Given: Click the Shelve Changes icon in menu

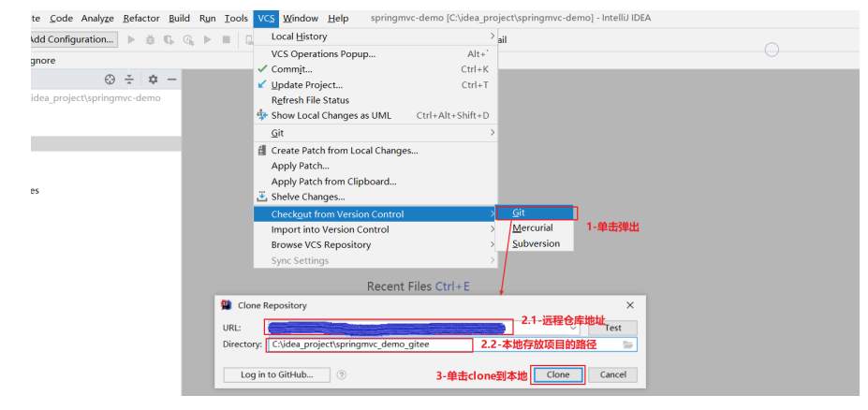Looking at the screenshot, I should coord(262,197).
